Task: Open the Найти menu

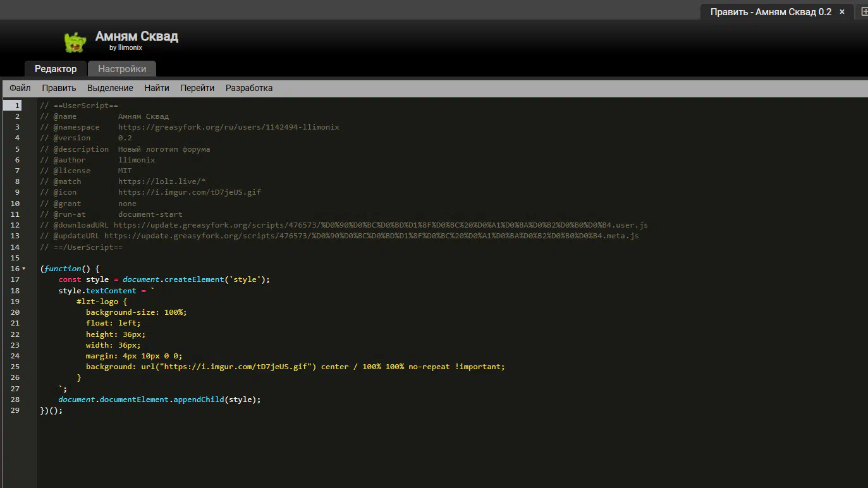Action: [157, 88]
